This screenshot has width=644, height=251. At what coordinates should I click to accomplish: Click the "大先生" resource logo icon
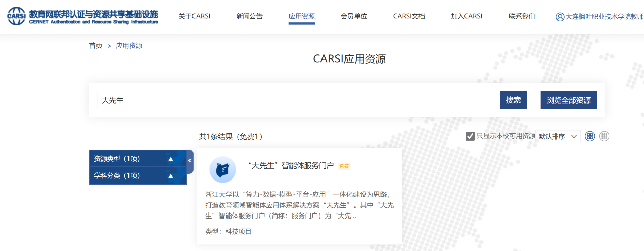222,169
